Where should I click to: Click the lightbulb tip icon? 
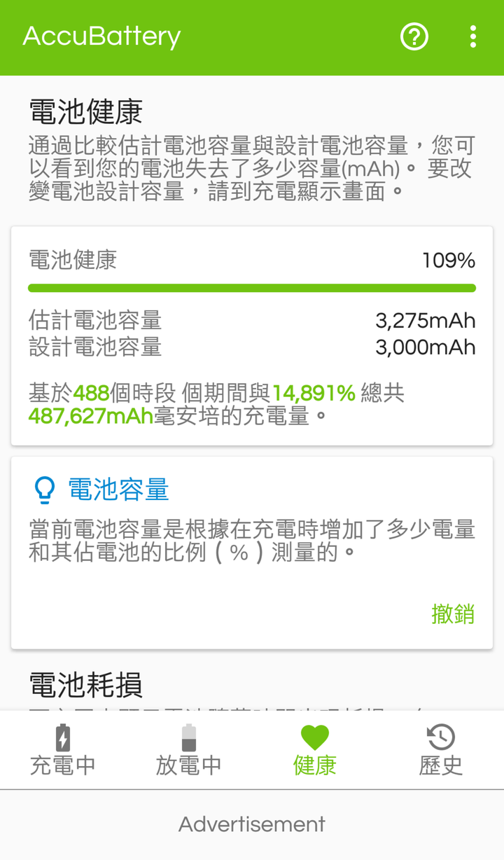click(x=45, y=490)
